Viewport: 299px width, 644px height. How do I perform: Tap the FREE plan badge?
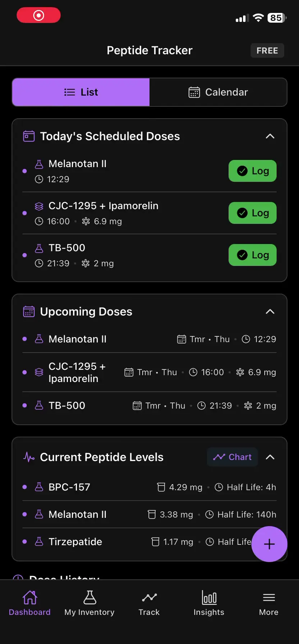[x=267, y=51]
